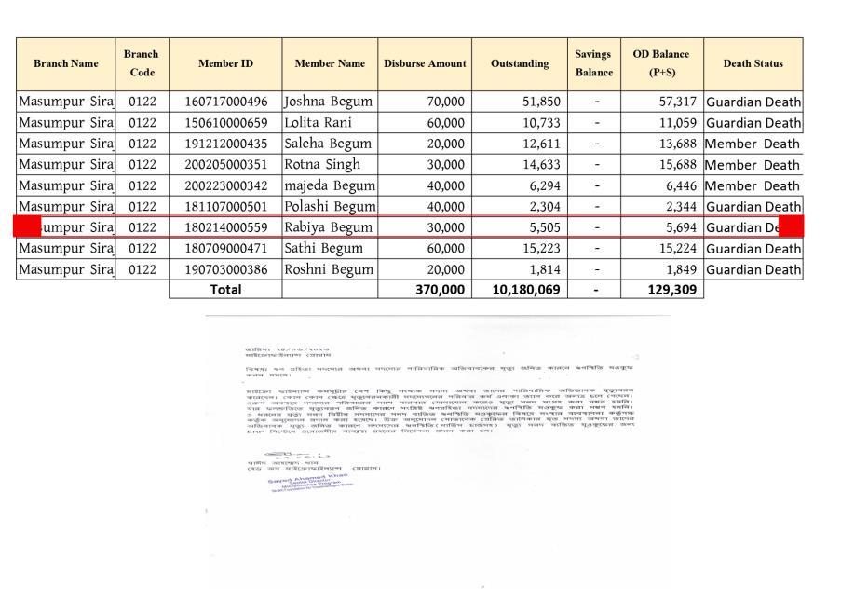Click the name majeda Begum

(x=330, y=185)
